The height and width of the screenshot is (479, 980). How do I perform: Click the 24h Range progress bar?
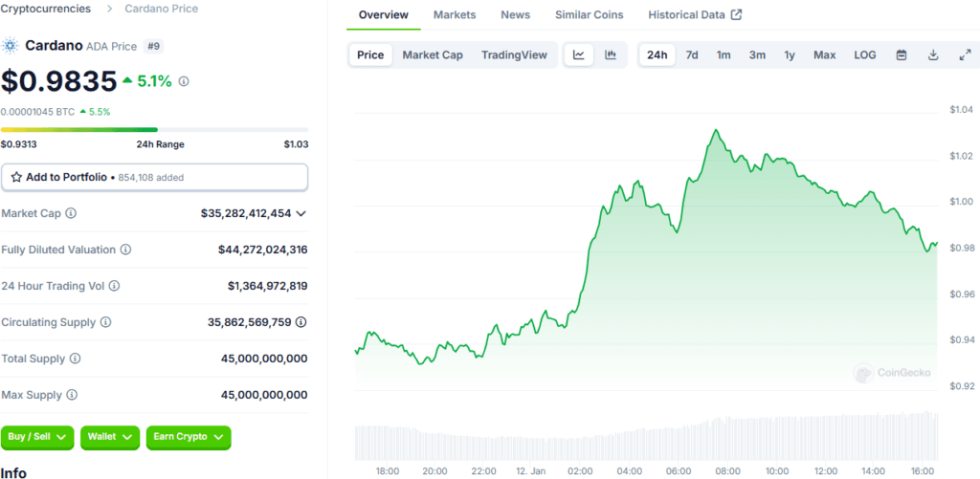[x=154, y=130]
